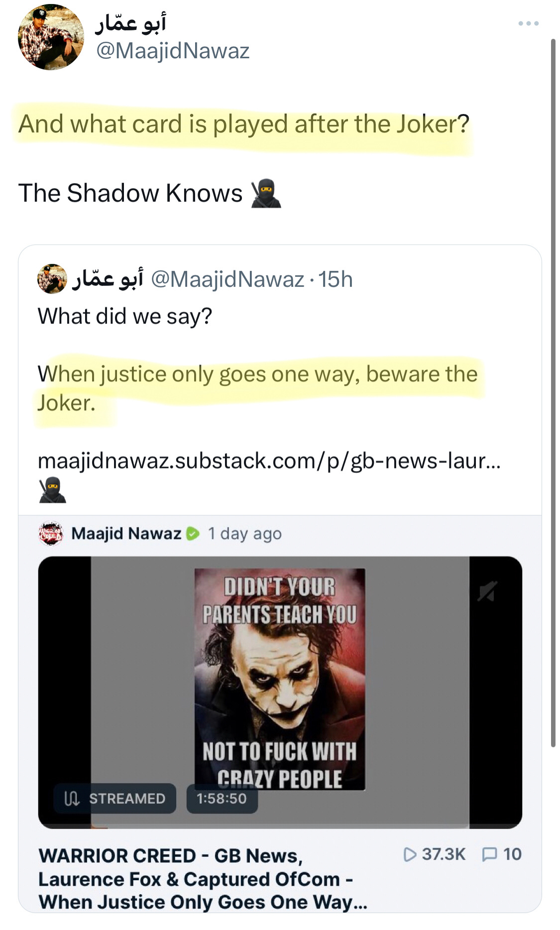Click the STREAMED badge on the video
The width and height of the screenshot is (560, 930).
pos(115,799)
